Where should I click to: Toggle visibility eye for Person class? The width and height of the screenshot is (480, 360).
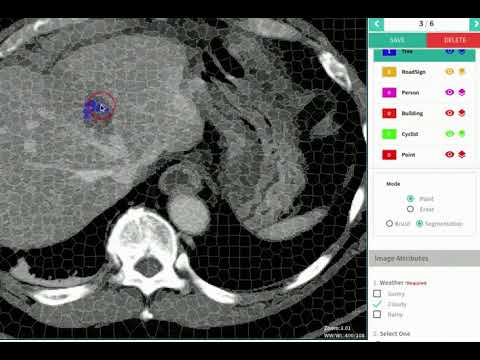click(450, 92)
